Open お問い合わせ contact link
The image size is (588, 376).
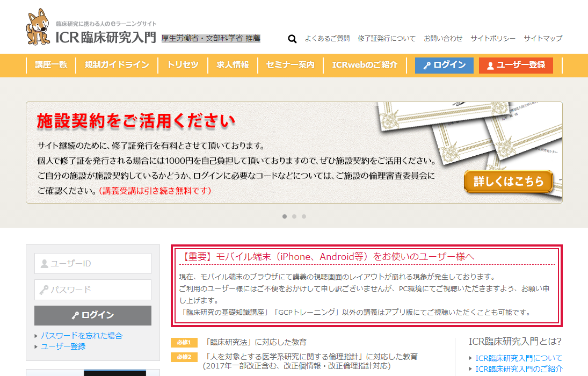point(443,38)
